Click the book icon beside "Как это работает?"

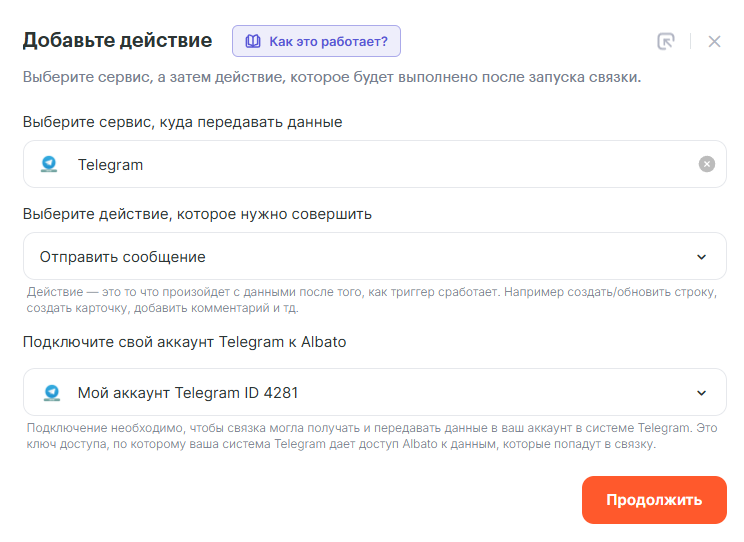(253, 41)
